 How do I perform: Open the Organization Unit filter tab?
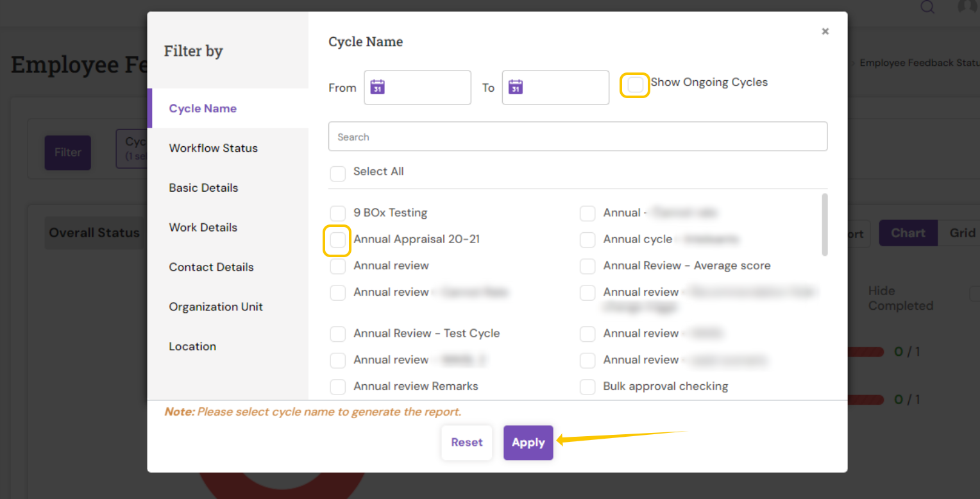coord(228,307)
